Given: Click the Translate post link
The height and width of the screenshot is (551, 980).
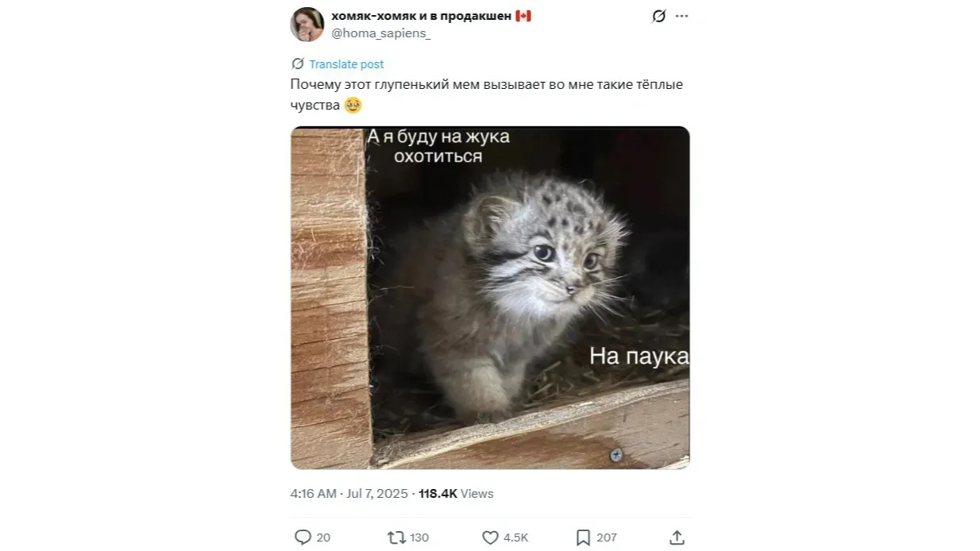Looking at the screenshot, I should (346, 64).
